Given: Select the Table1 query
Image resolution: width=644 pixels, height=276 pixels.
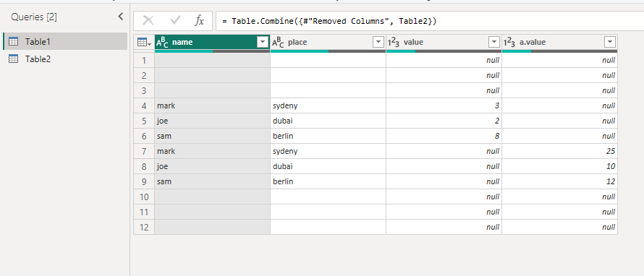Looking at the screenshot, I should 65,41.
